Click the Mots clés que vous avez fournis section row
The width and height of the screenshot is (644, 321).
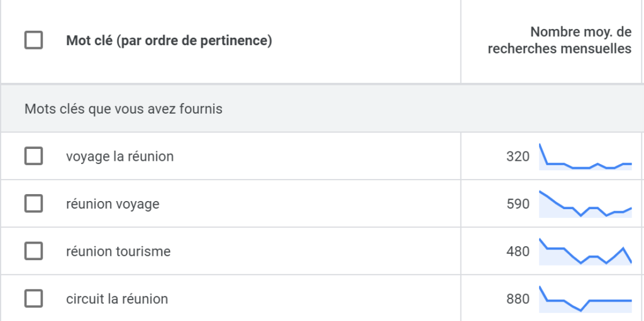pos(322,109)
